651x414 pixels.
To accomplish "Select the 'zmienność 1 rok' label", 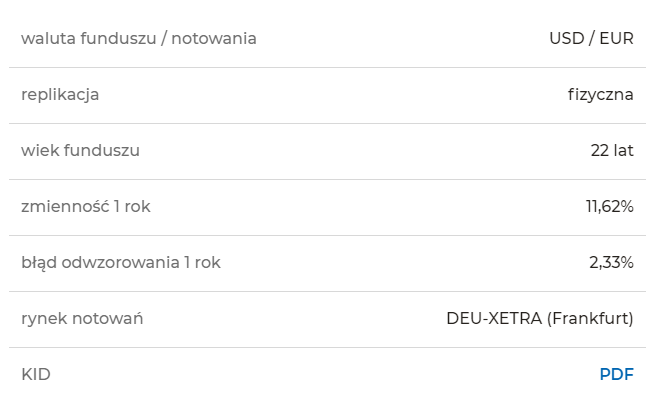I will 86,206.
